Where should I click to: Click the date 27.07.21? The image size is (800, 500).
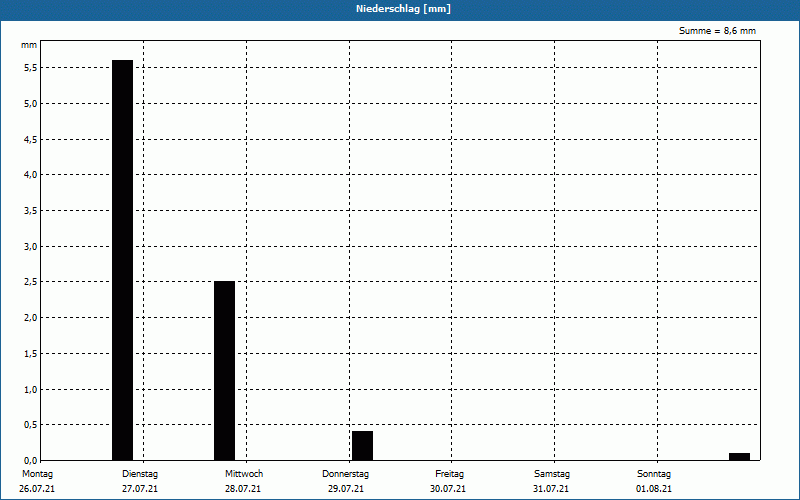pyautogui.click(x=140, y=489)
